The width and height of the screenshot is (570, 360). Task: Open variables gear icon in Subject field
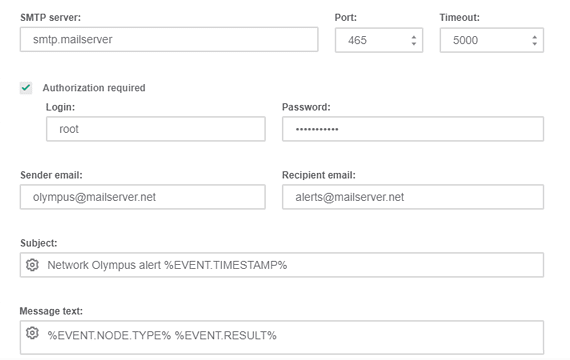32,265
